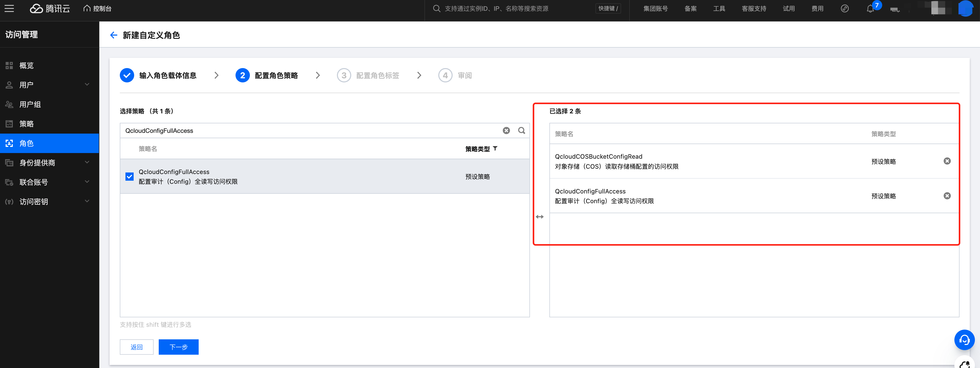Click the 快捷键 shortcut hint
This screenshot has width=980, height=368.
[608, 8]
